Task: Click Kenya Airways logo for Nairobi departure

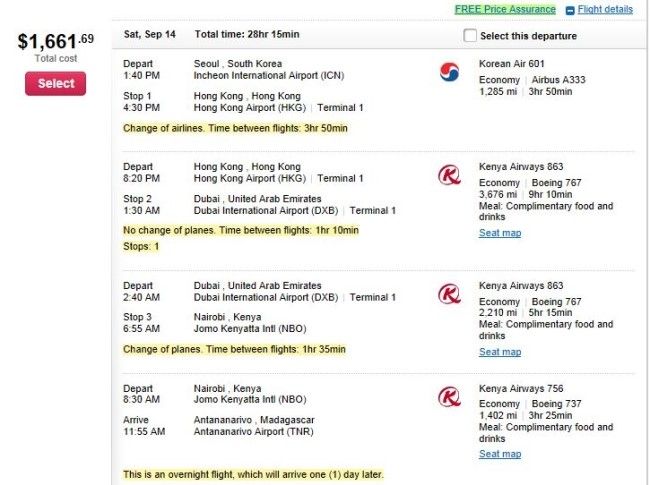Action: [x=449, y=396]
